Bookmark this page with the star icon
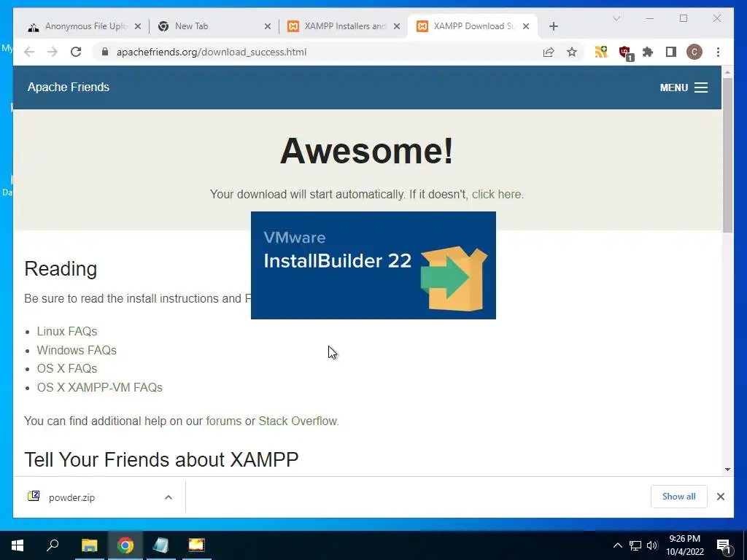This screenshot has width=747, height=560. click(x=572, y=52)
